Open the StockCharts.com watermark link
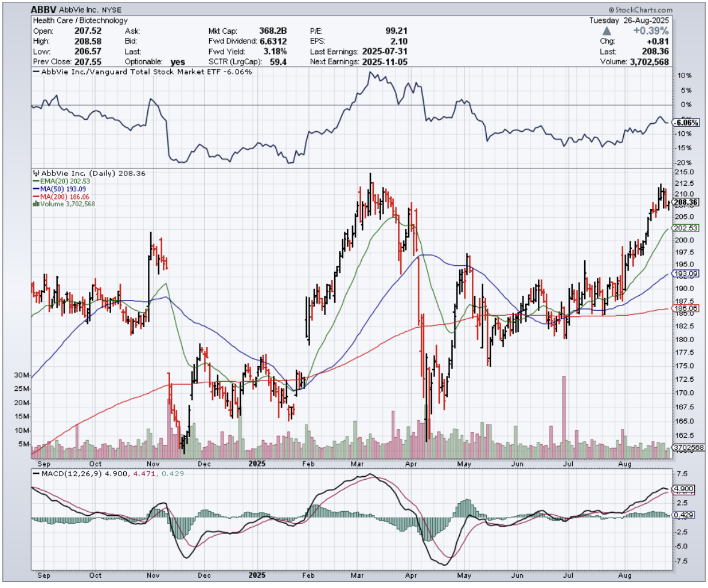 coord(643,10)
